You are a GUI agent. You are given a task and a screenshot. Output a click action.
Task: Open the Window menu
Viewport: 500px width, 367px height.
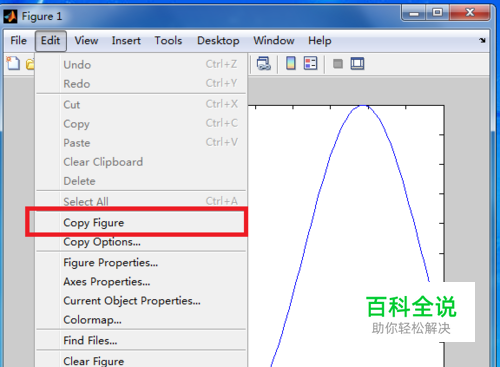point(274,41)
